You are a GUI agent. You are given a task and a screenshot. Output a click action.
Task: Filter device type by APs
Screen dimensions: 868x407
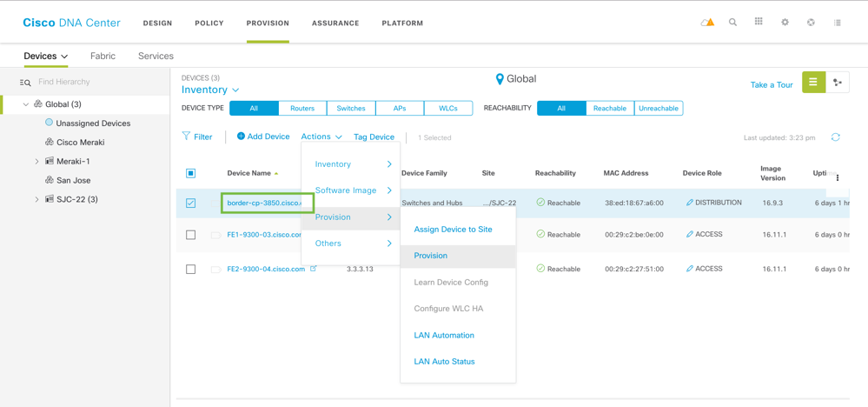click(x=400, y=108)
